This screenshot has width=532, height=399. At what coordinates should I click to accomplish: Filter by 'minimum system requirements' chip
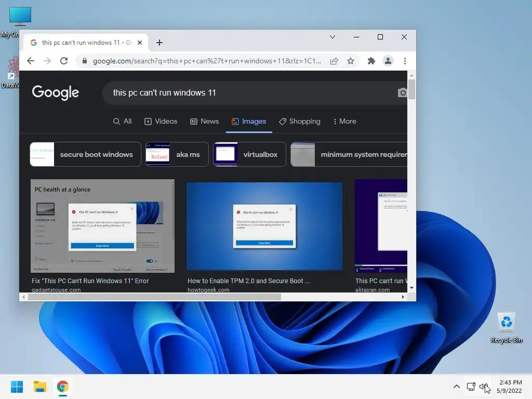tap(349, 154)
